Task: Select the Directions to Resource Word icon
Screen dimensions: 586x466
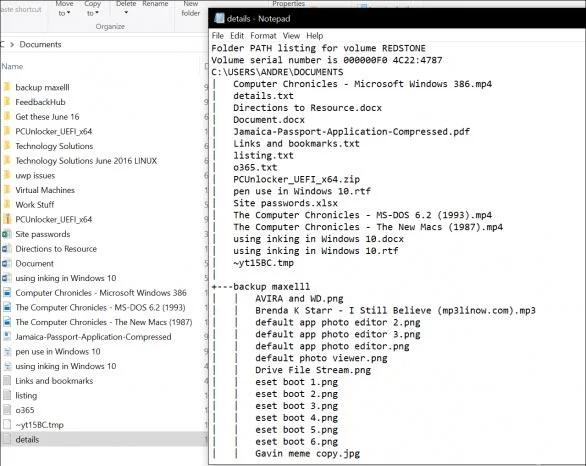Action: 7,249
